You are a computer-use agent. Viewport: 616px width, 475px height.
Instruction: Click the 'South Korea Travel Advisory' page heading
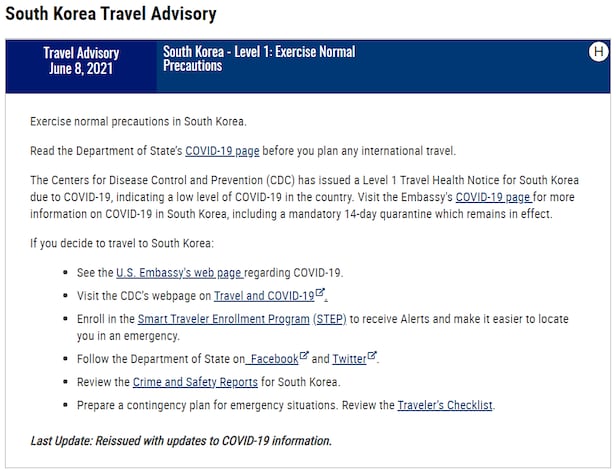pyautogui.click(x=110, y=15)
